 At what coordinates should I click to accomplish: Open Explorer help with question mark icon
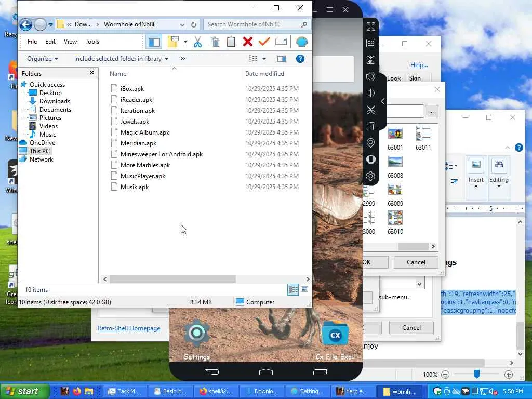[x=300, y=59]
